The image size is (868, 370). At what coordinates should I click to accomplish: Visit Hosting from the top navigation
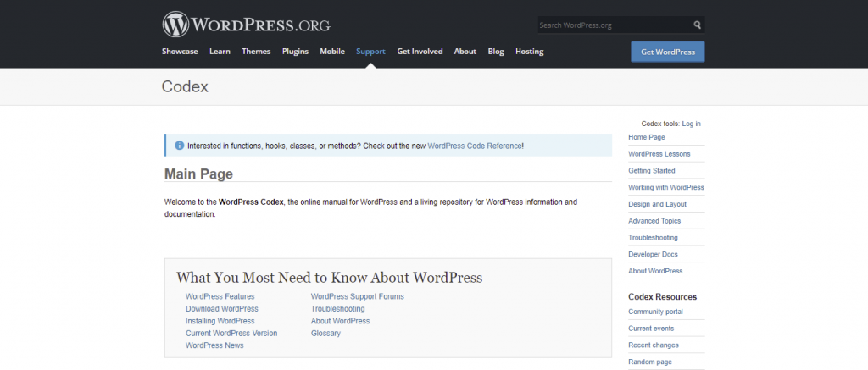529,52
